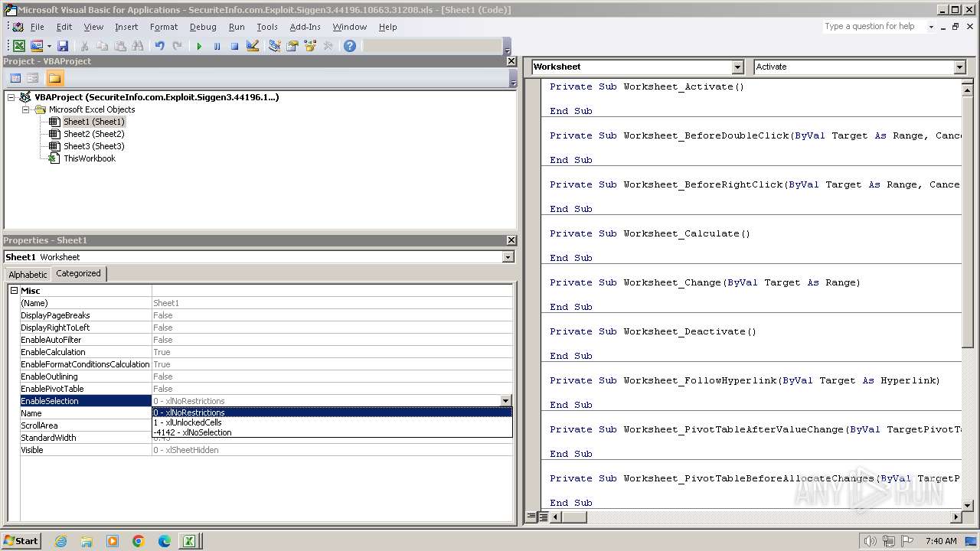Viewport: 980px width, 551px height.
Task: Collapse the Microsoft Excel Objects folder
Action: coord(26,109)
